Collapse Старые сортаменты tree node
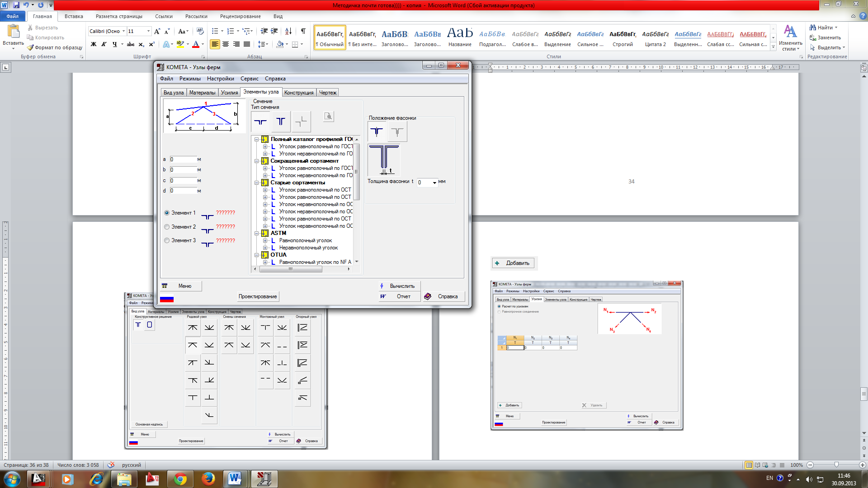868x488 pixels. (256, 183)
